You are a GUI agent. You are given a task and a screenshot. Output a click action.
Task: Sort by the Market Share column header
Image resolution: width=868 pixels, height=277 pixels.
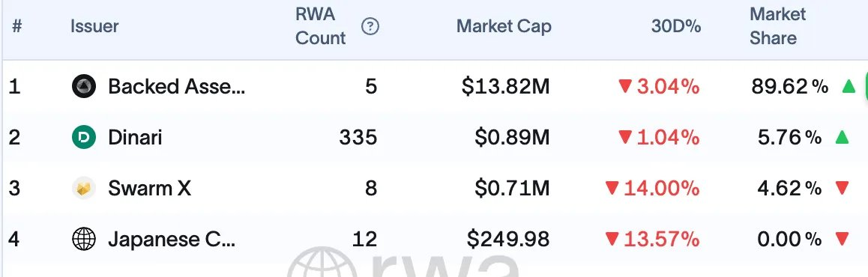pyautogui.click(x=778, y=26)
